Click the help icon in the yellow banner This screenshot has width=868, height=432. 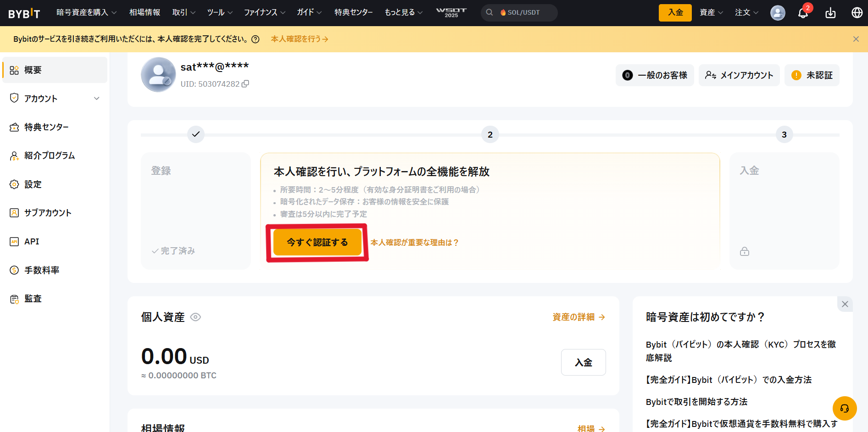click(256, 39)
